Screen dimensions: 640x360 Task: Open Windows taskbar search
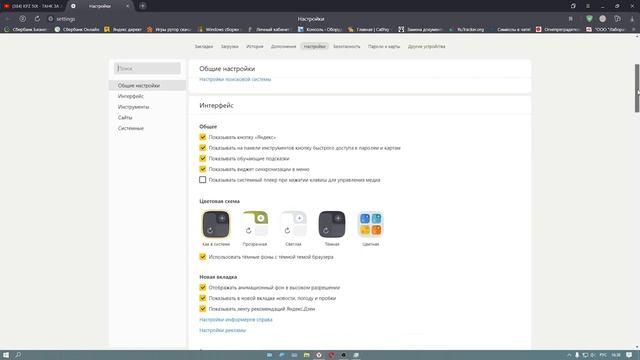[18, 355]
